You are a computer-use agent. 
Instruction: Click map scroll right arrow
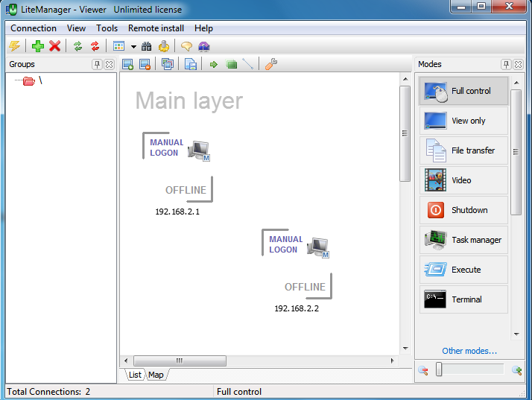[393, 361]
